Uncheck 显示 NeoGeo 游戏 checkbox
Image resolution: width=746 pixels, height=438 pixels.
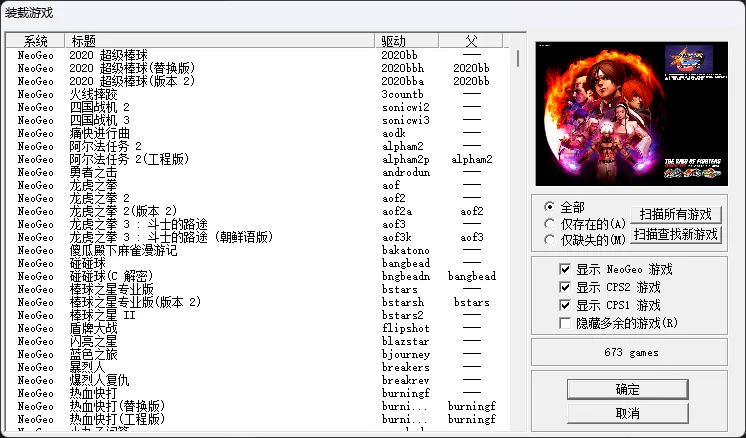pyautogui.click(x=565, y=269)
